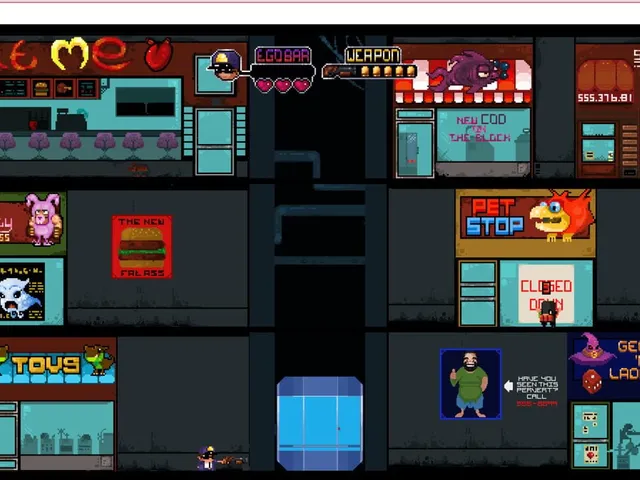Screen dimensions: 640x480
Task: Click the gun icon in the weapon HUD
Action: click(340, 72)
